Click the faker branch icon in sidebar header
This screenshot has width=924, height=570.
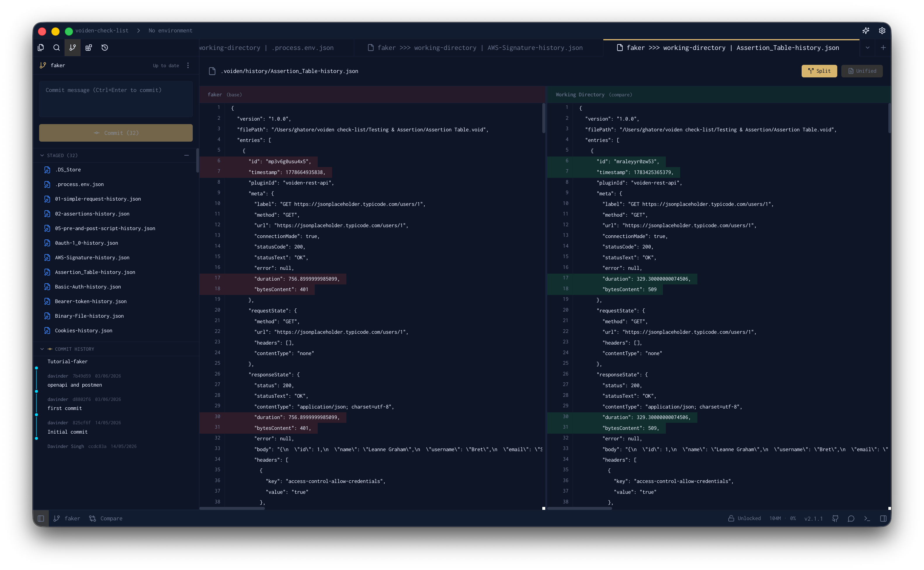pyautogui.click(x=43, y=65)
